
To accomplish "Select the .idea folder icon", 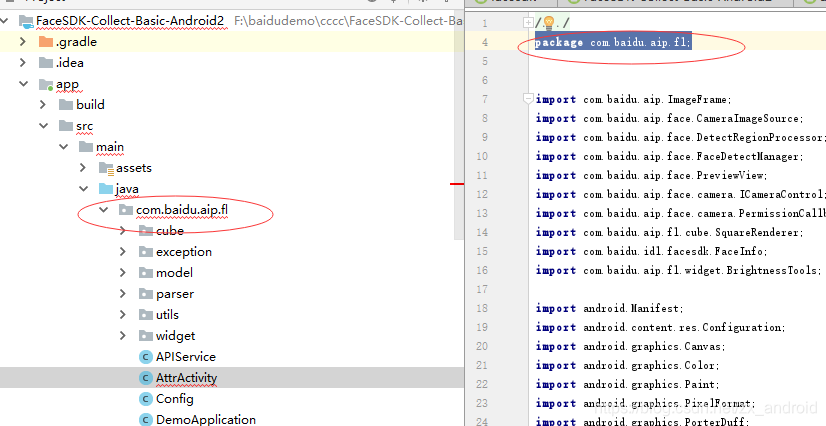I will pyautogui.click(x=46, y=63).
